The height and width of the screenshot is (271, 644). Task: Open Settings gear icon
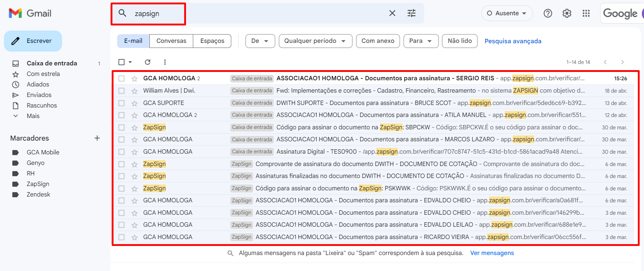point(567,13)
